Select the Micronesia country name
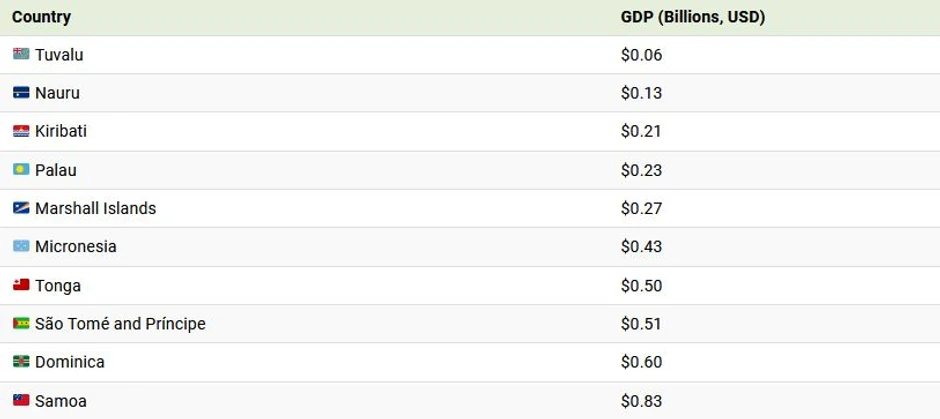Image resolution: width=940 pixels, height=419 pixels. [x=76, y=247]
